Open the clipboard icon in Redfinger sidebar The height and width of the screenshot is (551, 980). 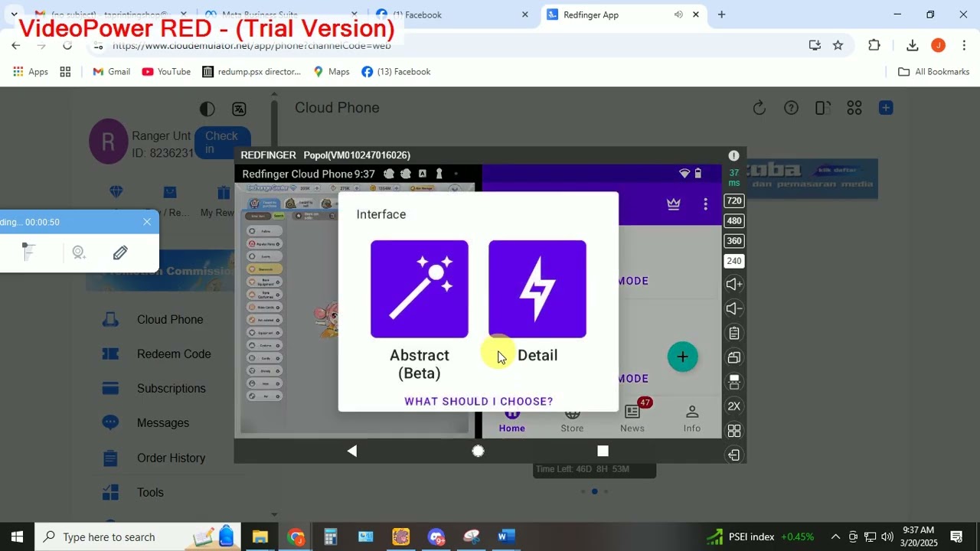pos(734,333)
